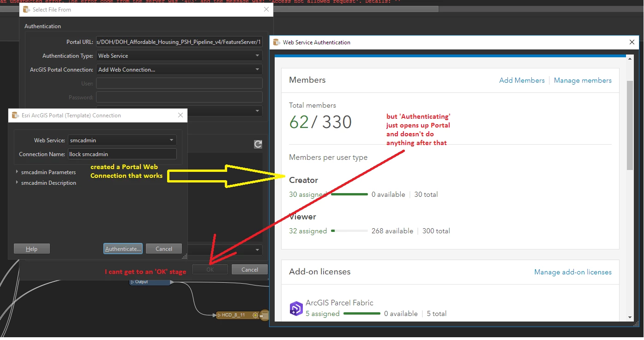
Task: Click the '5 assigned' Parcel Fabric text
Action: [323, 314]
